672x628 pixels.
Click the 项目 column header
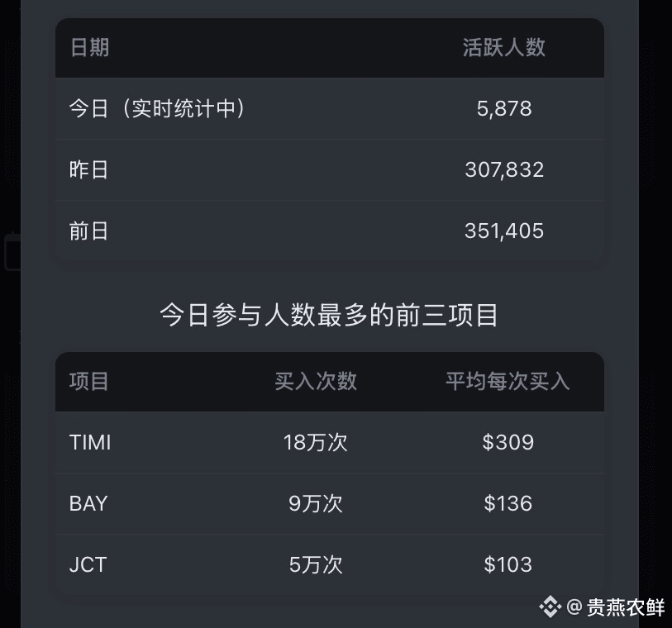(x=88, y=381)
